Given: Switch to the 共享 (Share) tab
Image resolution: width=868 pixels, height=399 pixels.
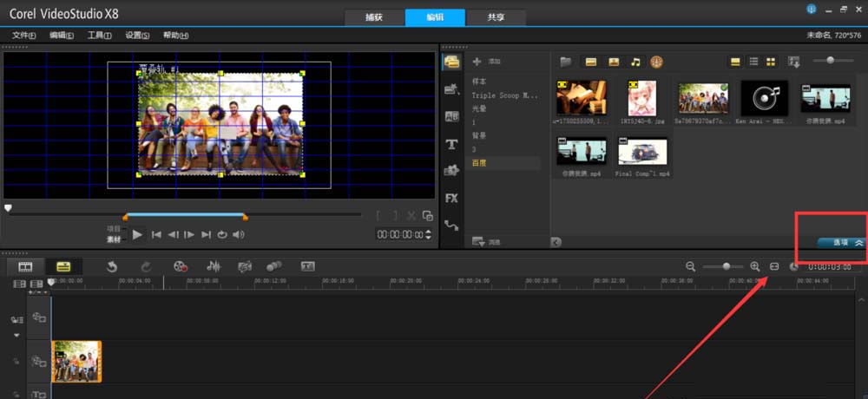Looking at the screenshot, I should click(496, 17).
